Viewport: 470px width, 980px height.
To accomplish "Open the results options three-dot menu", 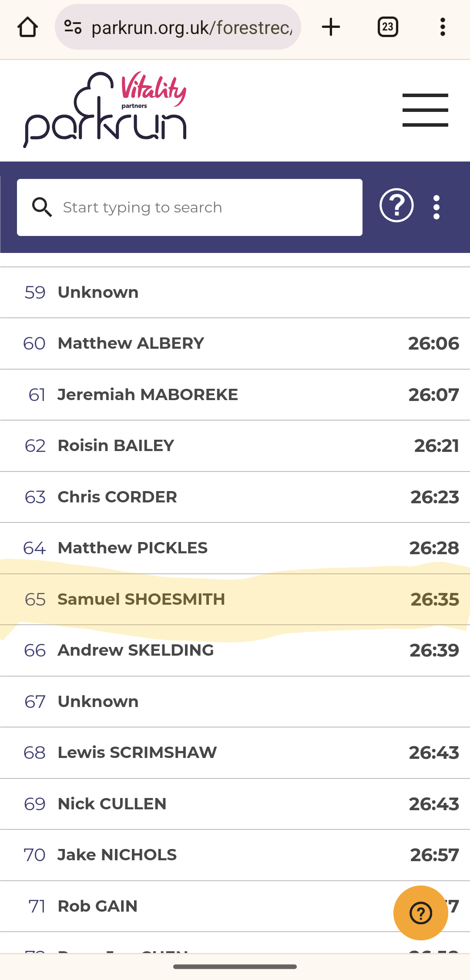I will tap(436, 207).
